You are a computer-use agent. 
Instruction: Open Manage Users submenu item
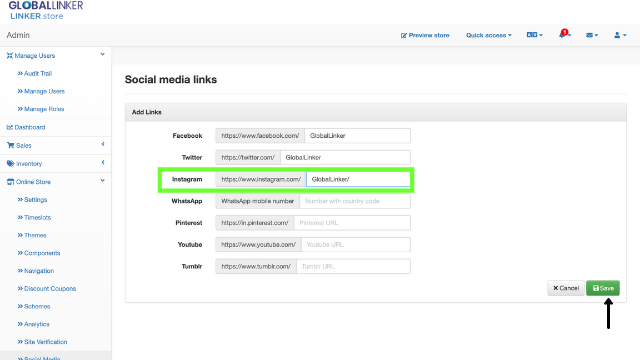(x=41, y=91)
